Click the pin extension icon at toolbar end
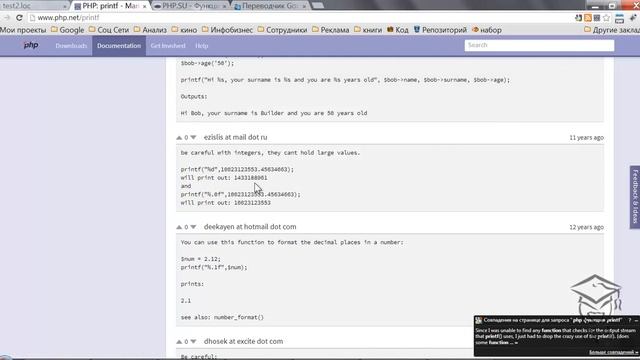The image size is (640, 360). [x=633, y=18]
